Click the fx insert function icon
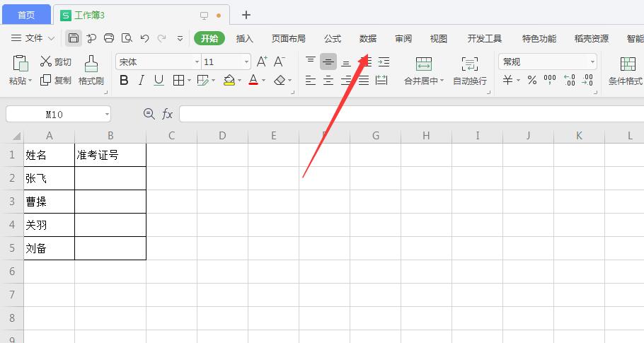The width and height of the screenshot is (644, 343). pos(167,114)
